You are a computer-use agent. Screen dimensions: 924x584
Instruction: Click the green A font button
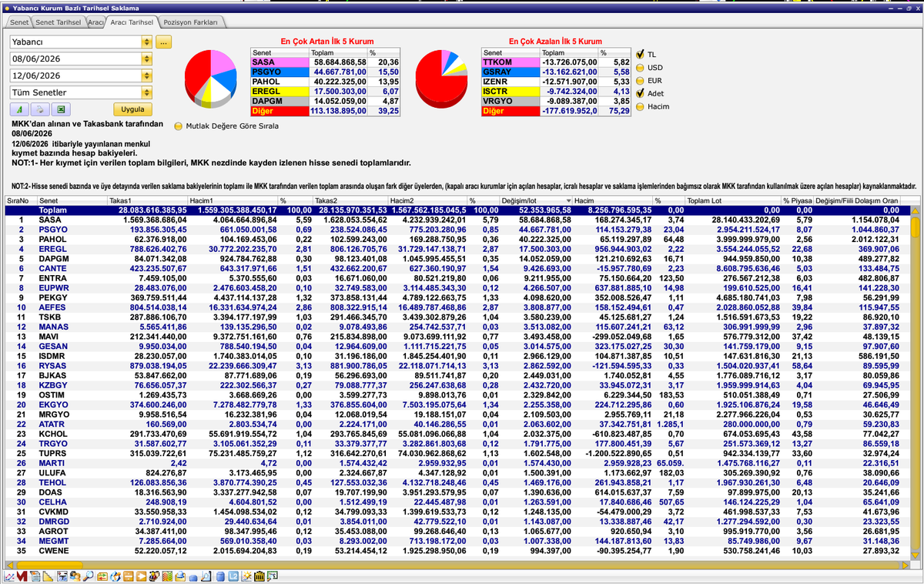point(20,109)
